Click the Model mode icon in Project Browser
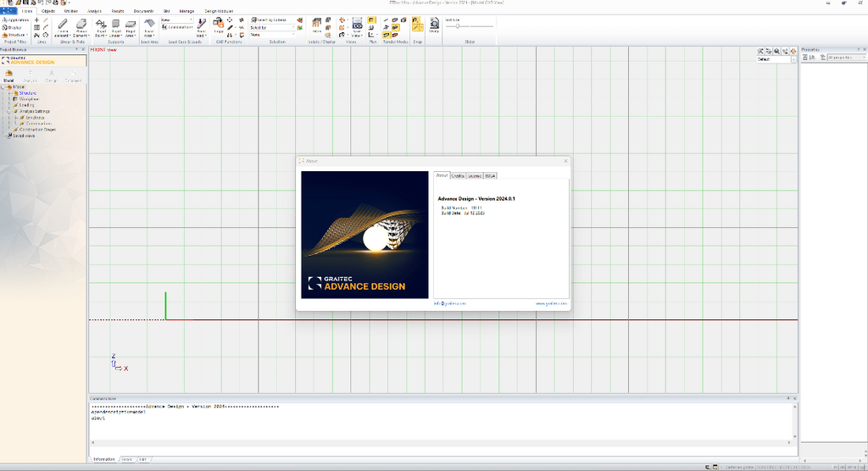868x471 pixels. click(8, 74)
